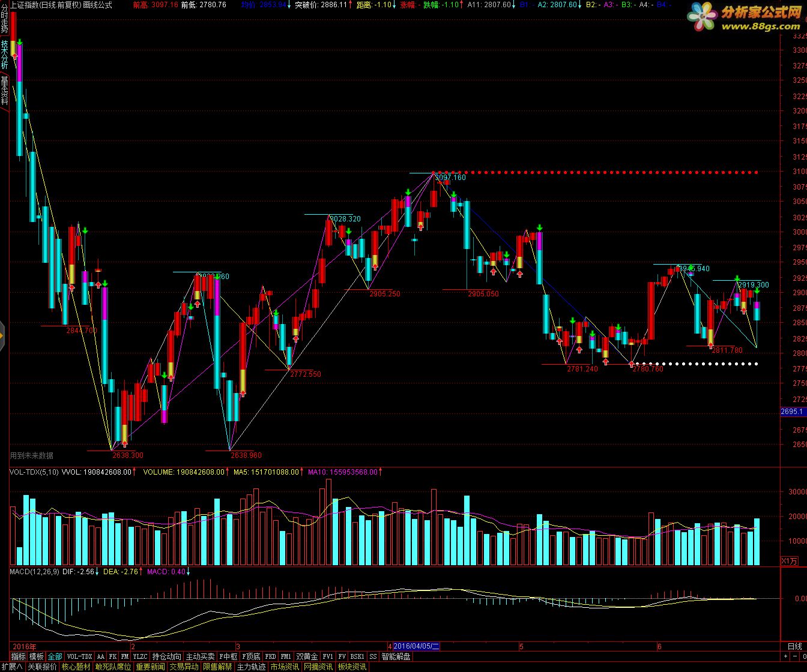Choose the AA indicator tab
This screenshot has height=672, width=807.
point(100,657)
